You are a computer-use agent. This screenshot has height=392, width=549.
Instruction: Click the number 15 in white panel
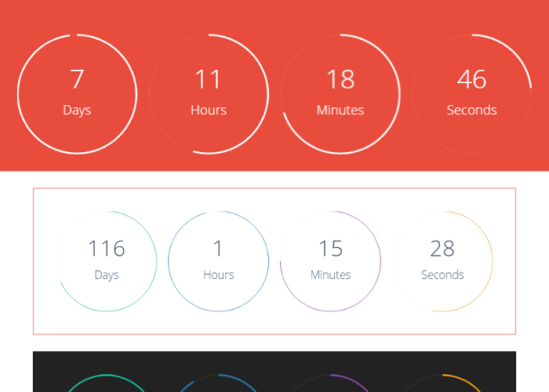pyautogui.click(x=330, y=249)
